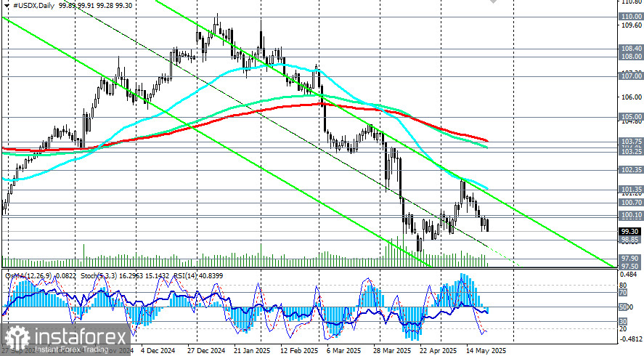Click the 103.25 price level label
Image resolution: width=644 pixels, height=356 pixels.
[x=631, y=152]
